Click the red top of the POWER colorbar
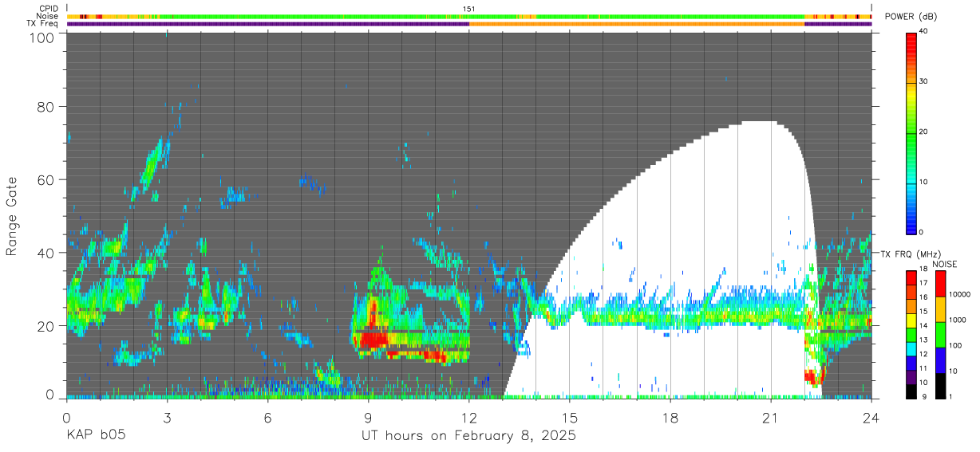This screenshot has width=980, height=452. point(911,44)
